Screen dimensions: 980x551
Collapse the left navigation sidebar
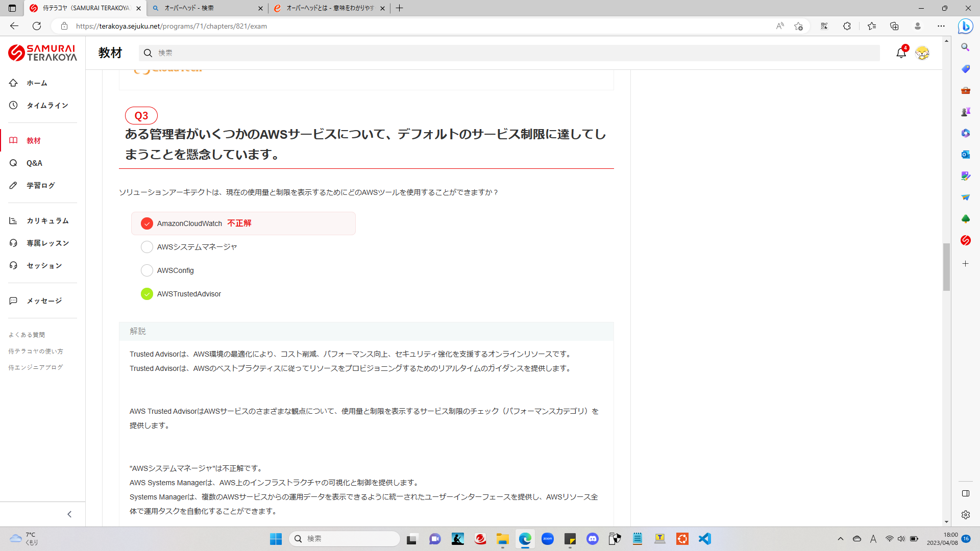(70, 514)
